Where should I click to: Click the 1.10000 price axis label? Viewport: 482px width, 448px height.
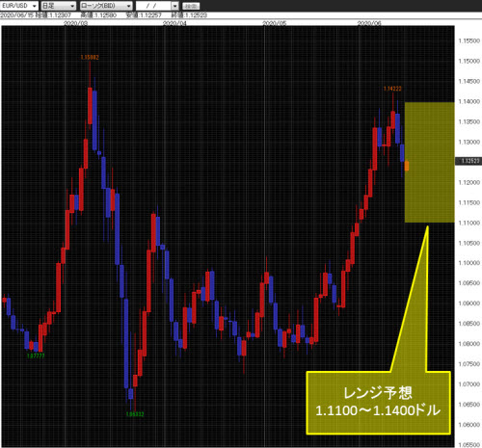469,263
